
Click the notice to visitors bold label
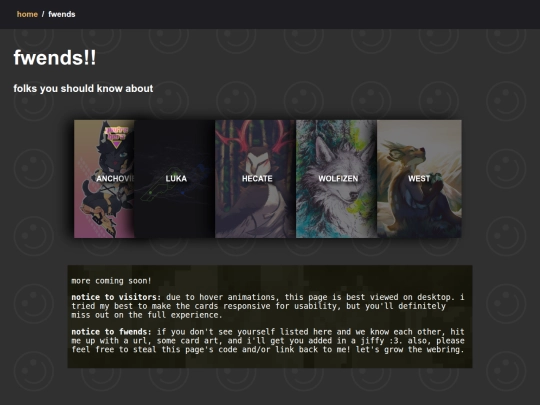(116, 297)
